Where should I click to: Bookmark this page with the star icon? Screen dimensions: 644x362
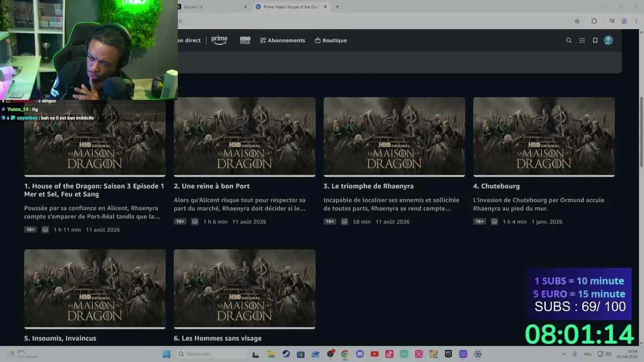coord(577,21)
